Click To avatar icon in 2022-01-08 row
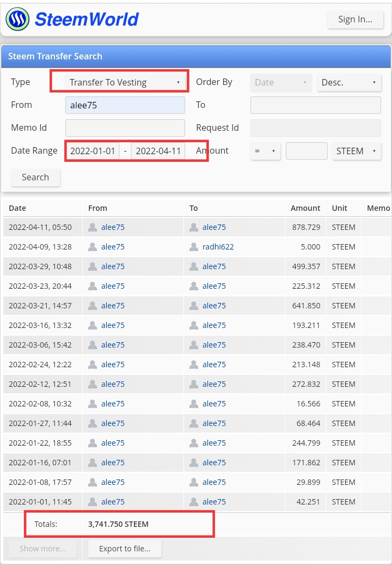 [x=194, y=482]
